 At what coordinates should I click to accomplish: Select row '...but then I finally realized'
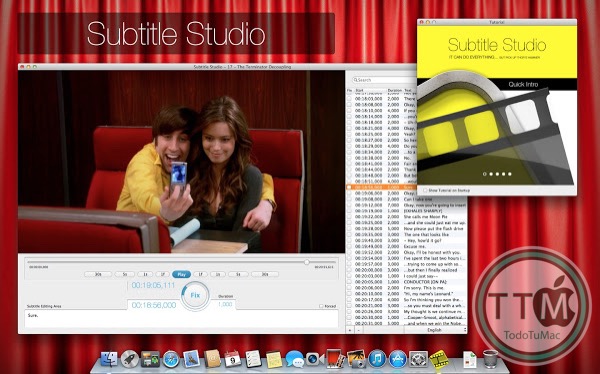[x=407, y=270]
